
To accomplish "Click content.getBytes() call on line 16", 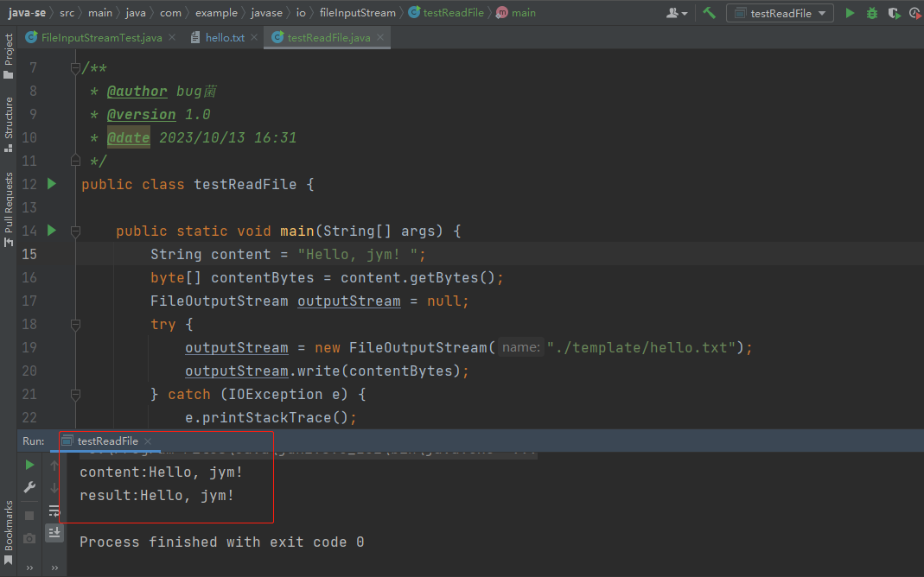I will [418, 278].
